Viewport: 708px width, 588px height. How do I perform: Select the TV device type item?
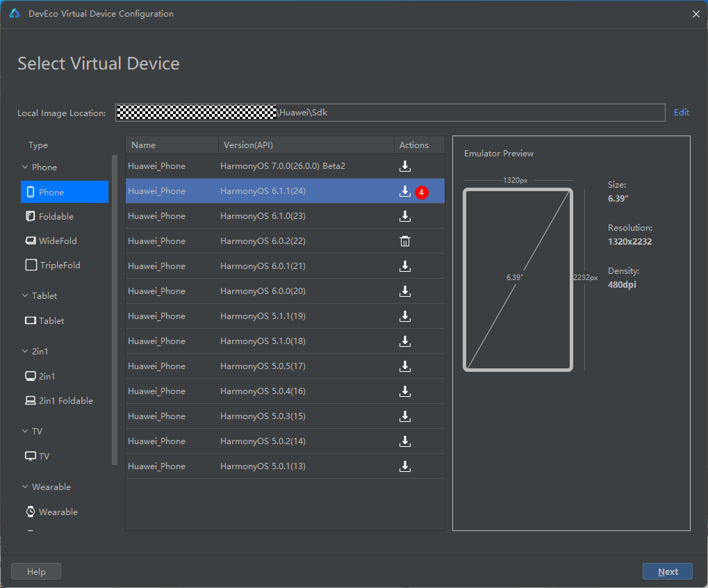[65, 456]
